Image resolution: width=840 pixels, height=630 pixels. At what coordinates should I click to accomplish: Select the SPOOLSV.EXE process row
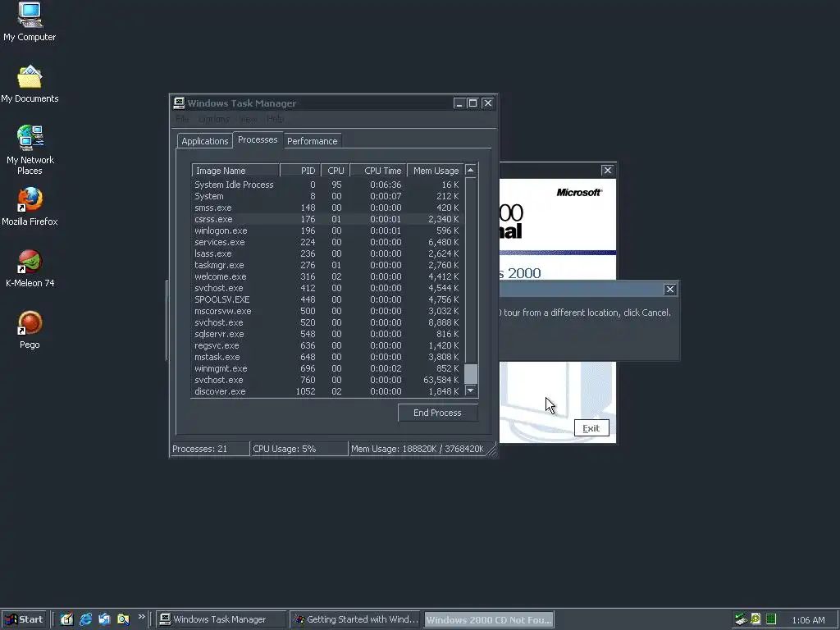[327, 299]
